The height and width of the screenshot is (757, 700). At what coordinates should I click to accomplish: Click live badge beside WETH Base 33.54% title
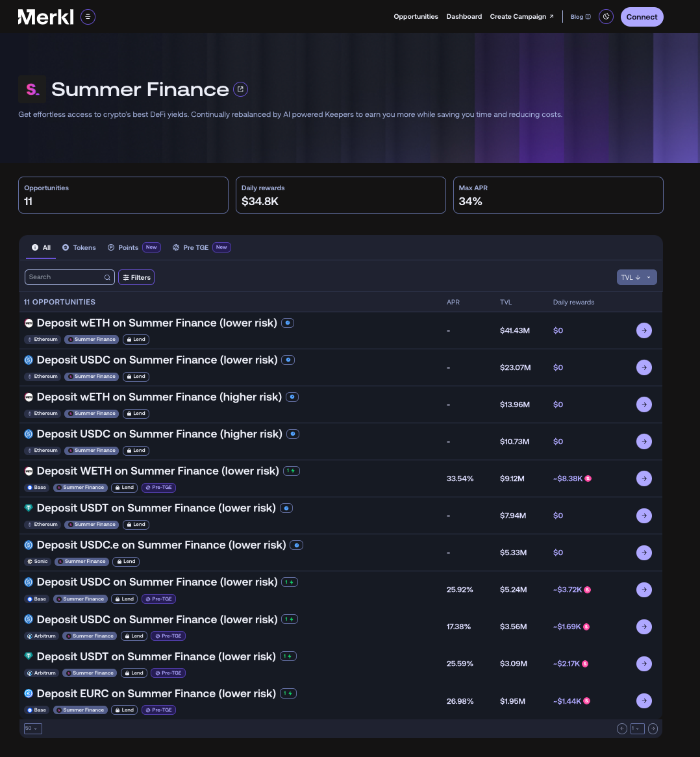[x=291, y=471]
